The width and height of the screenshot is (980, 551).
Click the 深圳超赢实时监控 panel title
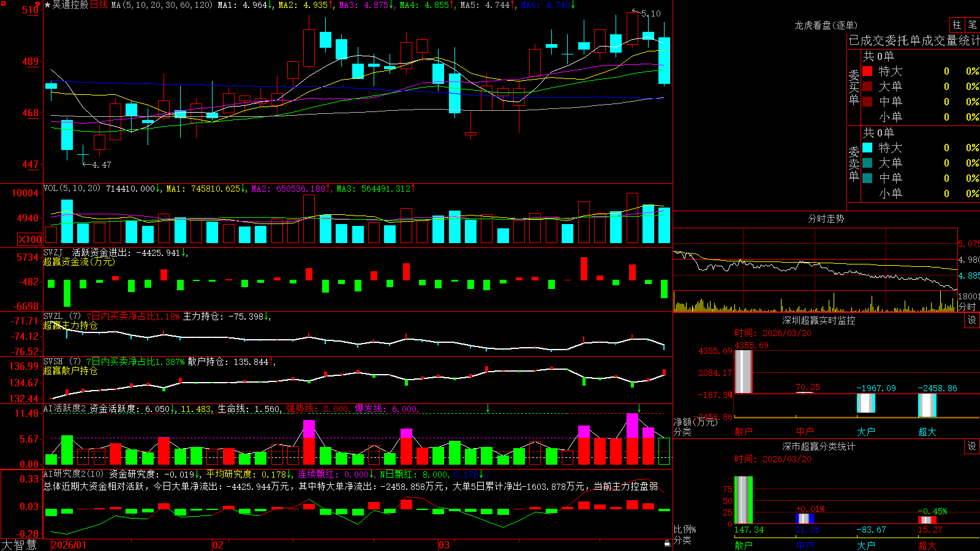pos(819,320)
